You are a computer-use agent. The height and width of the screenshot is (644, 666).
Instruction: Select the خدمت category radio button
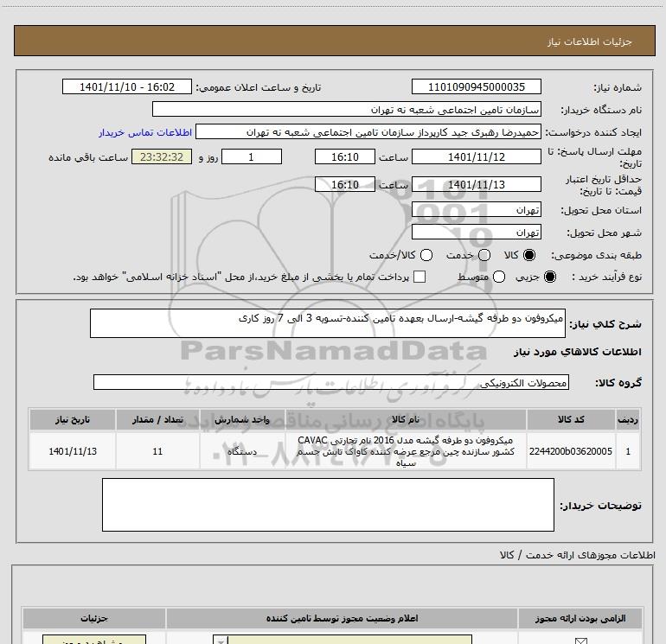pos(484,255)
